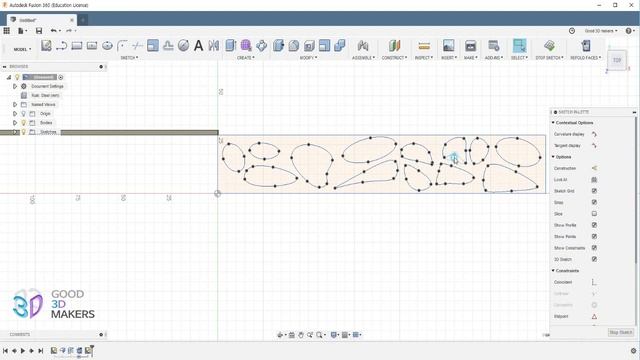640x360 pixels.
Task: Select the Measure inspect tool
Action: 424,45
